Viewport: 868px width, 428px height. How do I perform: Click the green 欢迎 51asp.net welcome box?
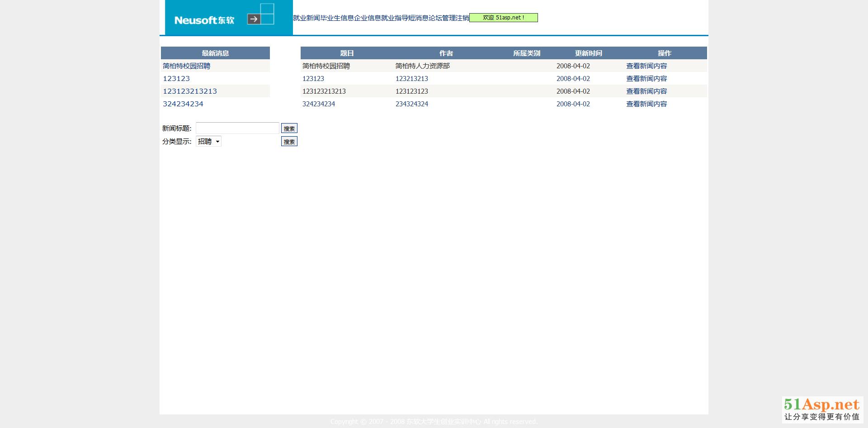503,18
